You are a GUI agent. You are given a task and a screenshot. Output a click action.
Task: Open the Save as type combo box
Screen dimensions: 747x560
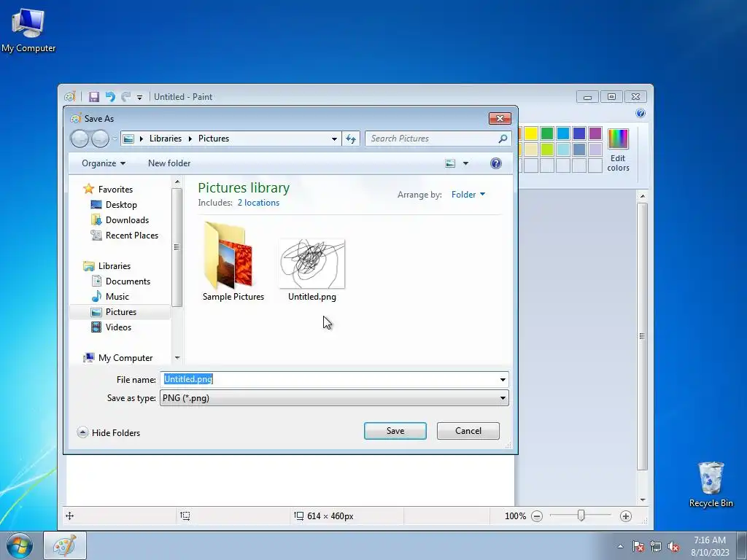[x=334, y=398]
